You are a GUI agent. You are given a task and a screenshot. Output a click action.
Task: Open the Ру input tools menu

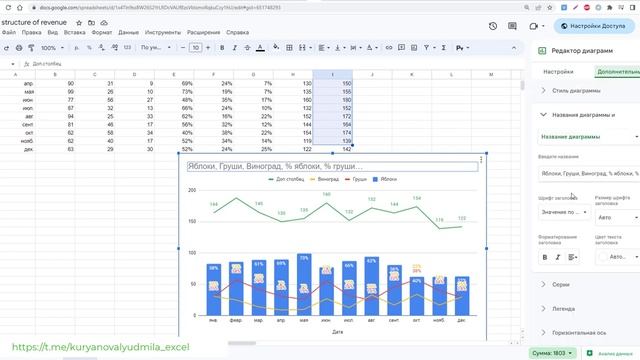462,48
